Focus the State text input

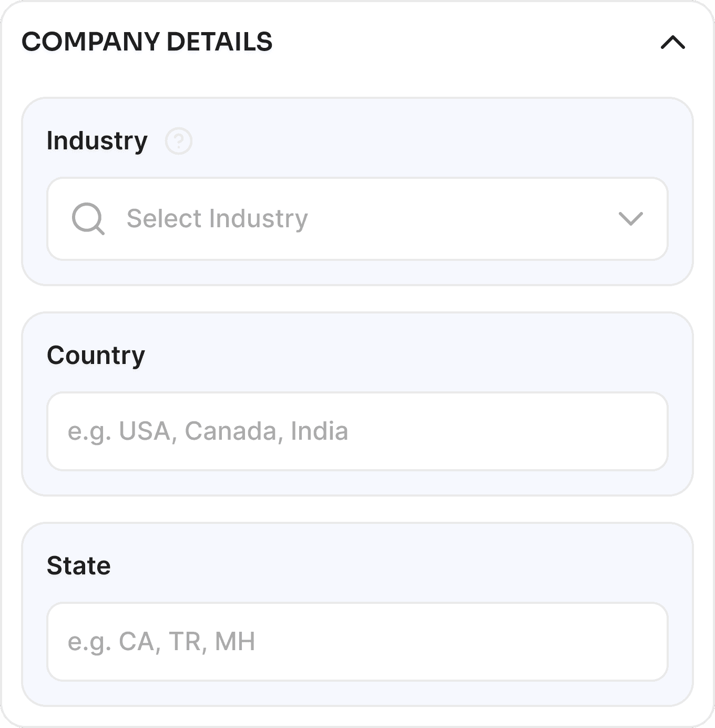pyautogui.click(x=357, y=642)
